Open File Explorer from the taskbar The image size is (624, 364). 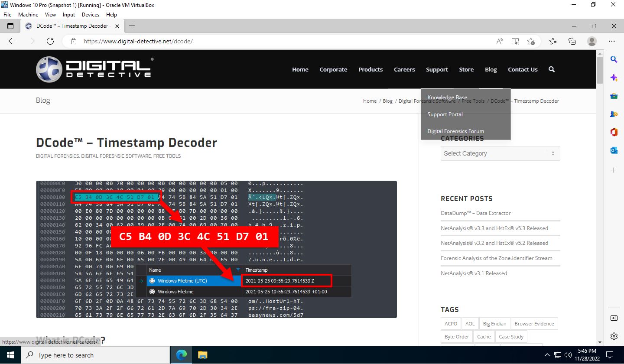click(x=202, y=355)
